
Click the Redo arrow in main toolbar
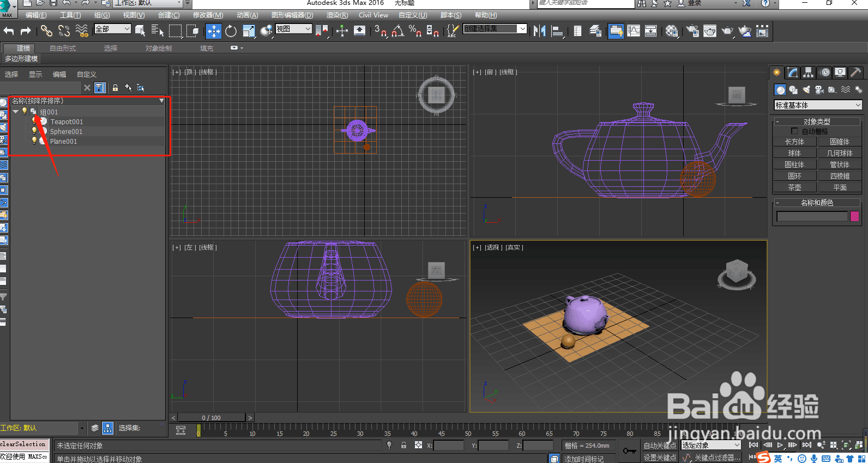(x=25, y=31)
